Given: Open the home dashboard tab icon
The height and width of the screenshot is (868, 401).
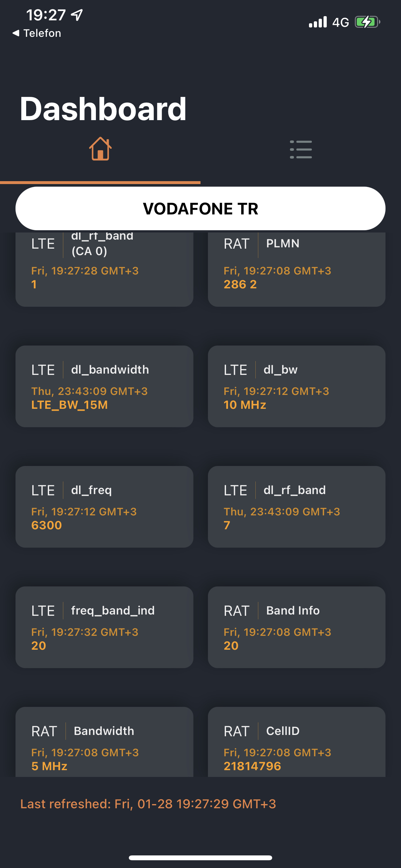Looking at the screenshot, I should coord(100,149).
